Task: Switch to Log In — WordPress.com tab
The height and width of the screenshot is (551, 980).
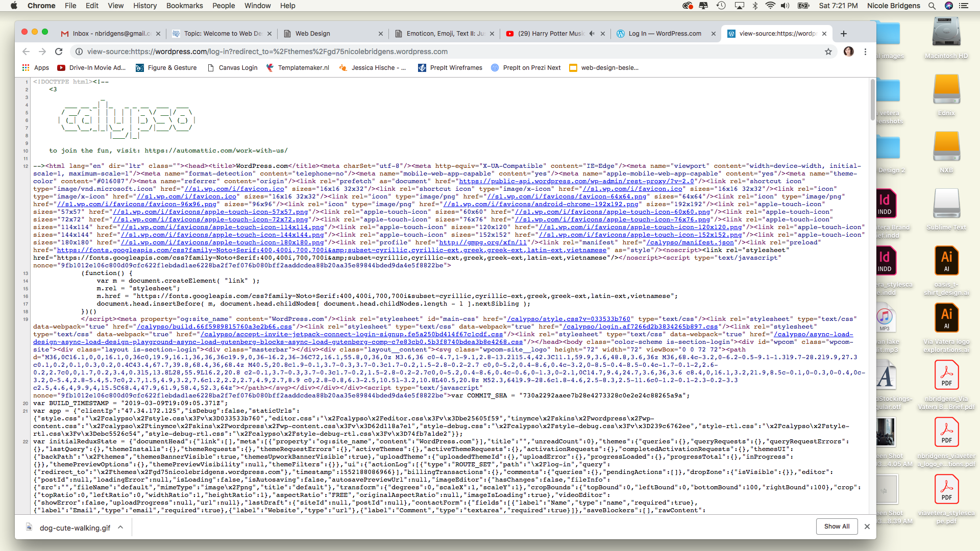Action: (664, 34)
